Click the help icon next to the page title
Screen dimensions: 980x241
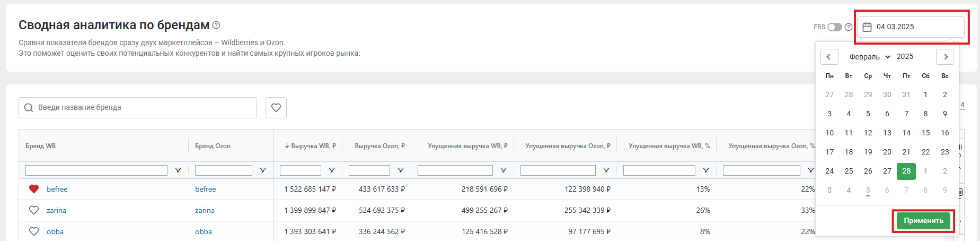tap(216, 25)
